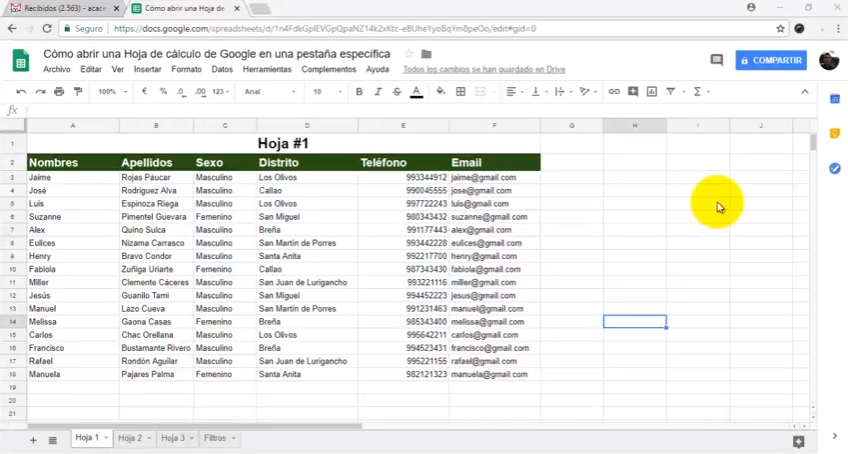Open text wrapping options
Viewport: 848px width, 454px height.
(562, 92)
